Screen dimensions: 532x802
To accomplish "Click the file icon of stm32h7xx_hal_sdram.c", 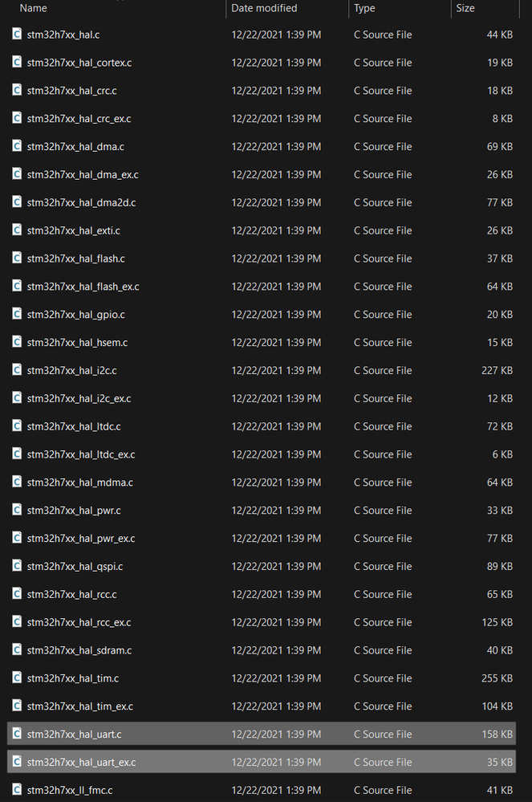I will pos(17,650).
